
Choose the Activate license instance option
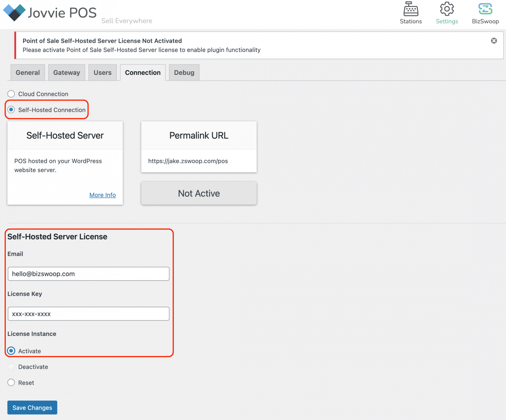point(11,351)
